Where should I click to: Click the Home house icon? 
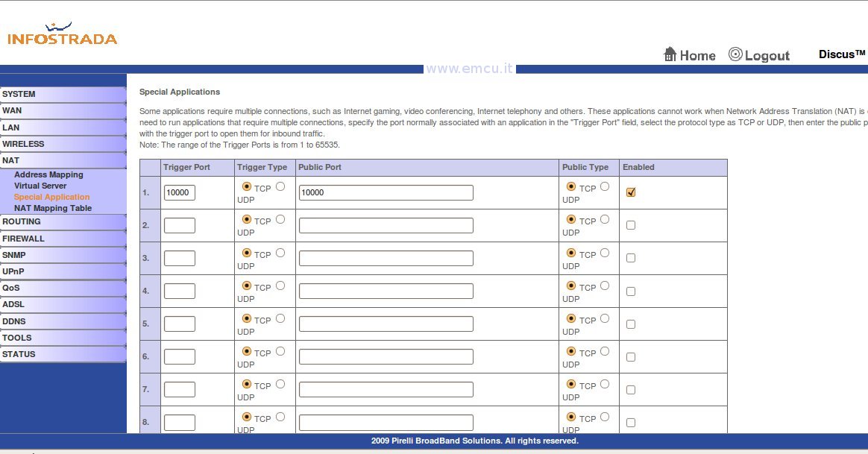coord(670,54)
